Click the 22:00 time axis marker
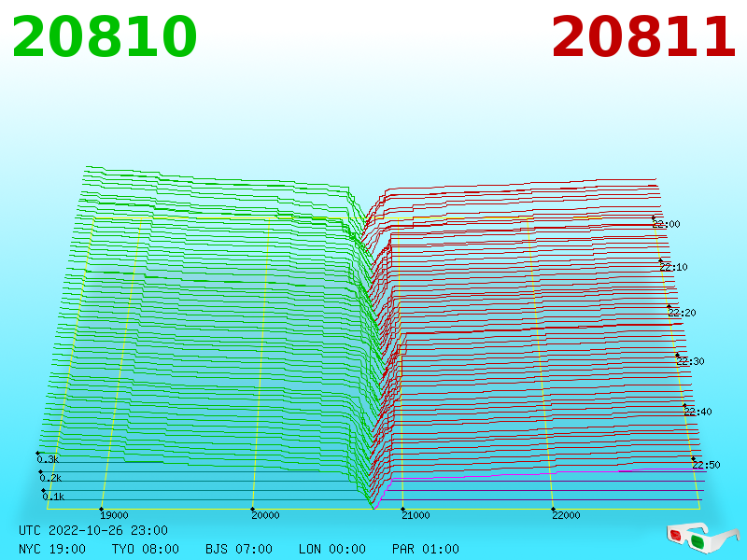Screen dimensions: 747x560 666,224
